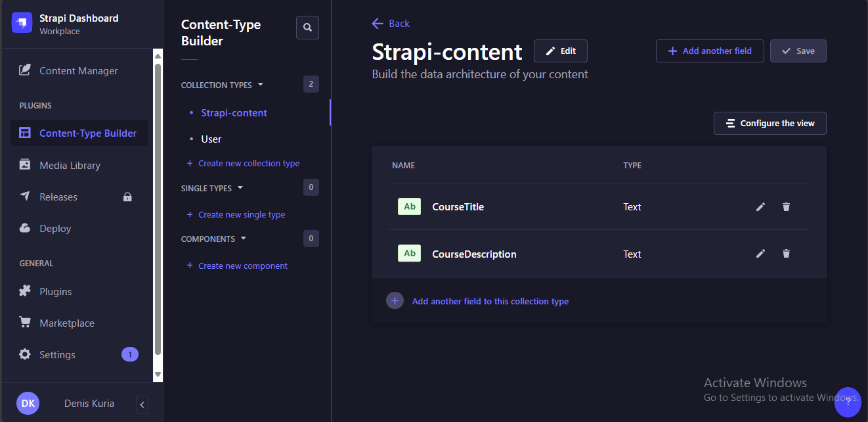Image resolution: width=868 pixels, height=422 pixels.
Task: Create new component
Action: point(237,266)
